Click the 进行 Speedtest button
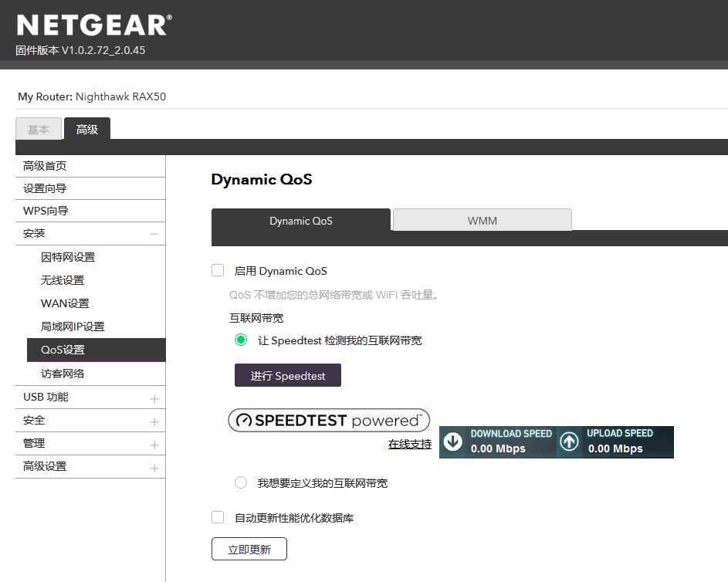Screen dimensions: 728x582 [x=288, y=376]
